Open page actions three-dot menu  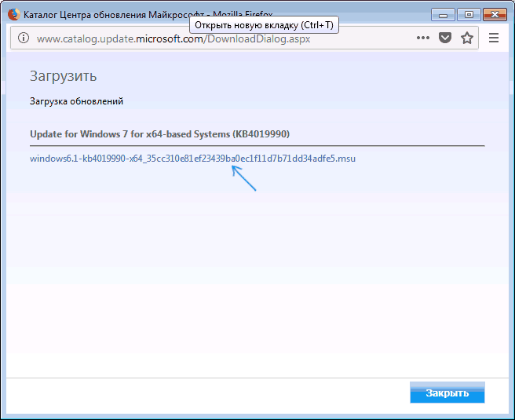pos(422,38)
